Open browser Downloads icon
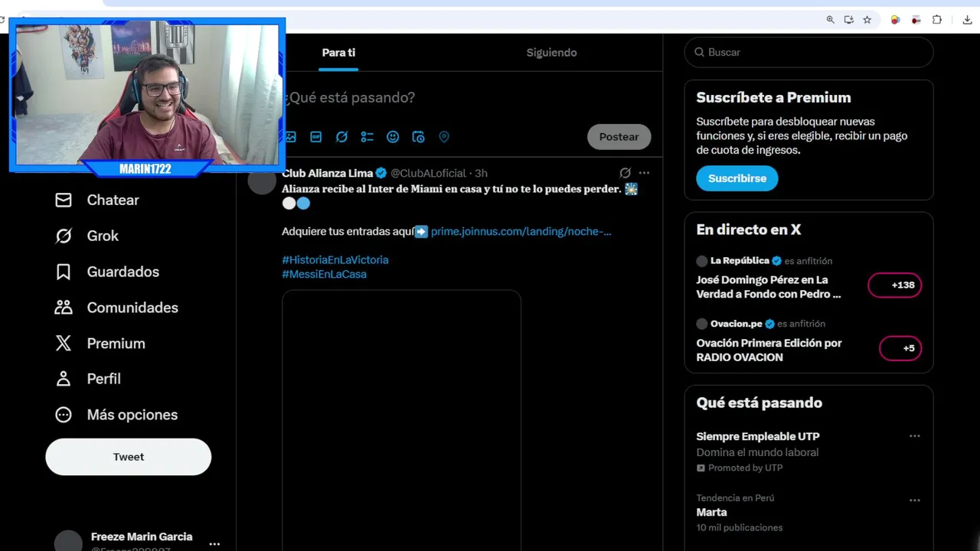The height and width of the screenshot is (551, 980). coord(967,20)
